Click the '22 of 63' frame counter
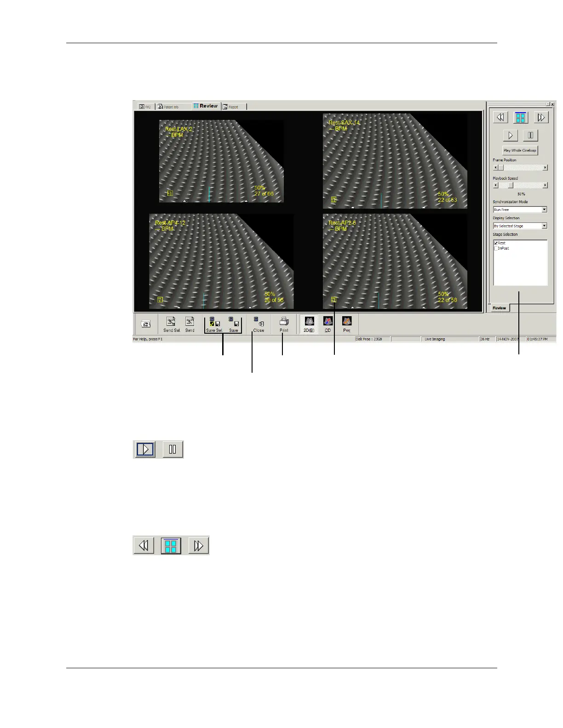Image resolution: width=563 pixels, height=728 pixels. 448,200
